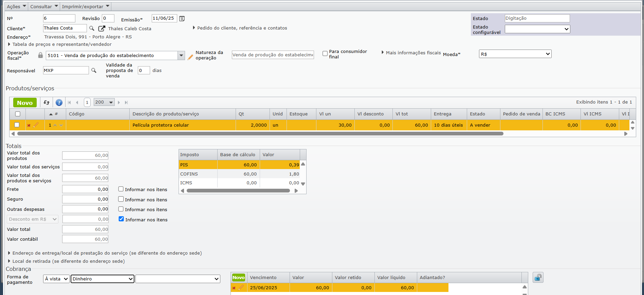This screenshot has width=644, height=295.
Task: Enable Informar nos itens for Seguro
Action: tap(121, 199)
